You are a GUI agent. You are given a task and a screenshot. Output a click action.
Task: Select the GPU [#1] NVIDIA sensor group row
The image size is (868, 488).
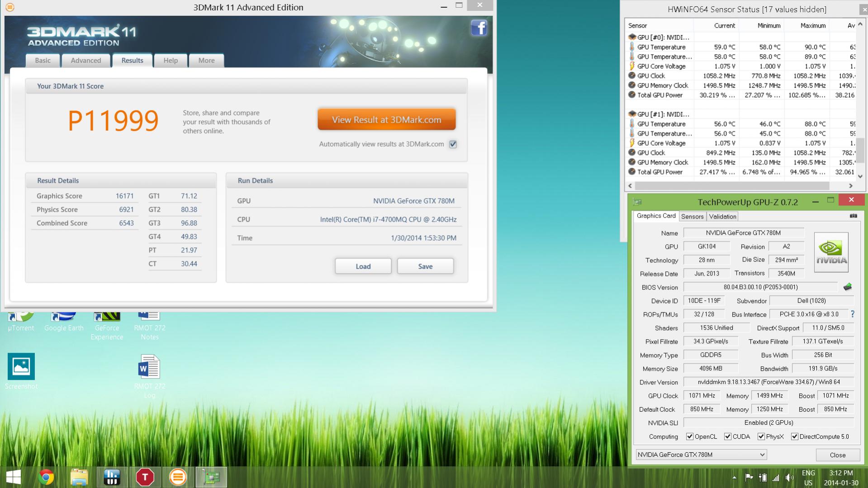coord(741,114)
